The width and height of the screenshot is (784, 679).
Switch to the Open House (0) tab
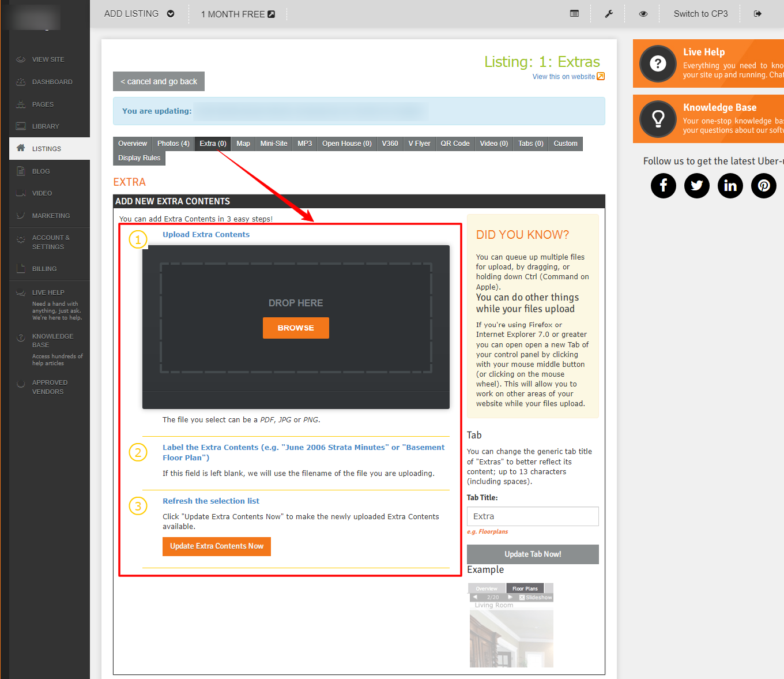pos(346,144)
